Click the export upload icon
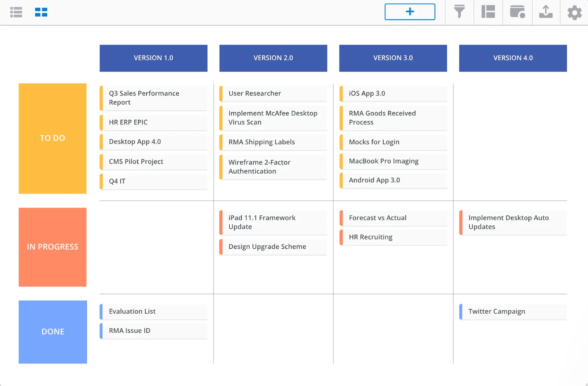Viewport: 588px width, 386px height. tap(546, 12)
